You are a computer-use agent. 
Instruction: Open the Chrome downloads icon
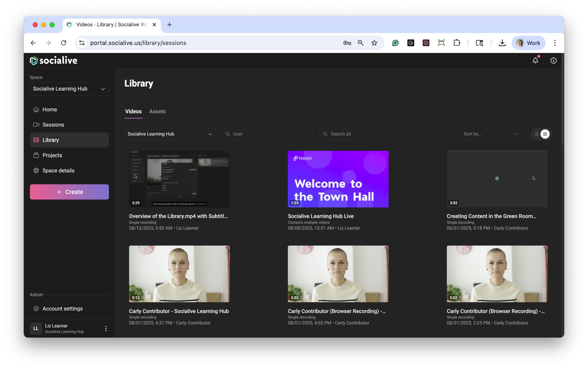click(x=502, y=43)
